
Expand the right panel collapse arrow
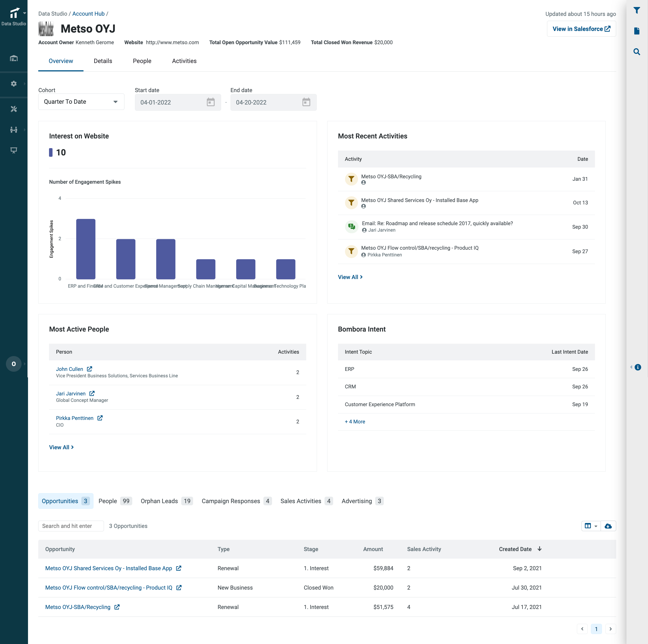coord(631,367)
